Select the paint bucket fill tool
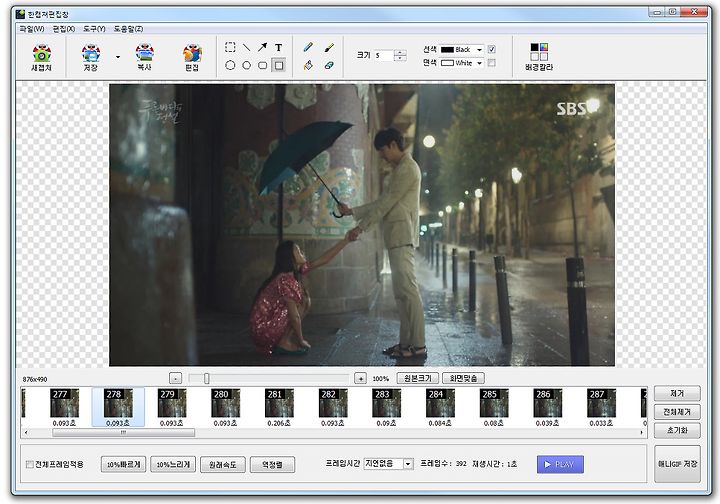The height and width of the screenshot is (504, 720). [308, 65]
